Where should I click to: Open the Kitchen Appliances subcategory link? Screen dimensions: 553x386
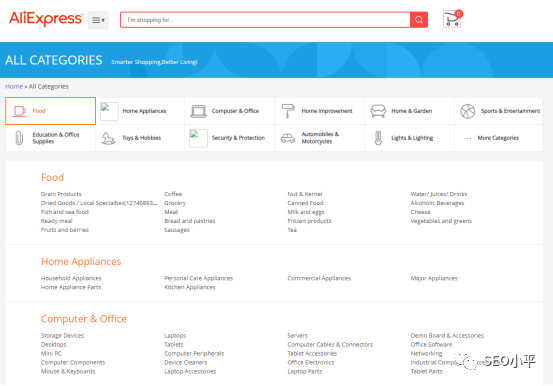[190, 287]
